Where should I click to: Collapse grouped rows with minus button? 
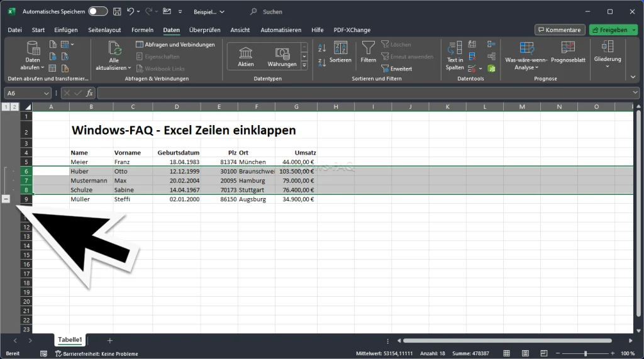6,199
